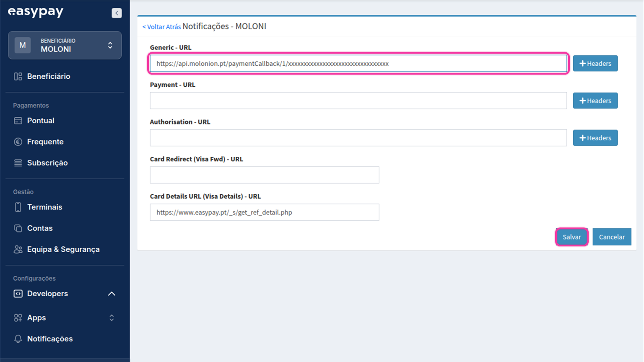Collapse the sidebar with the arrow button
The image size is (644, 362).
(x=117, y=13)
